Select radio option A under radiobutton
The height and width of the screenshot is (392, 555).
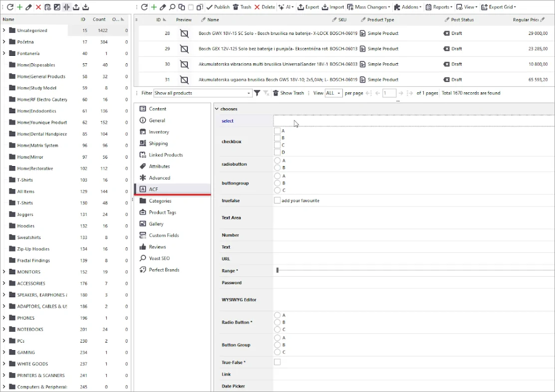(x=278, y=161)
